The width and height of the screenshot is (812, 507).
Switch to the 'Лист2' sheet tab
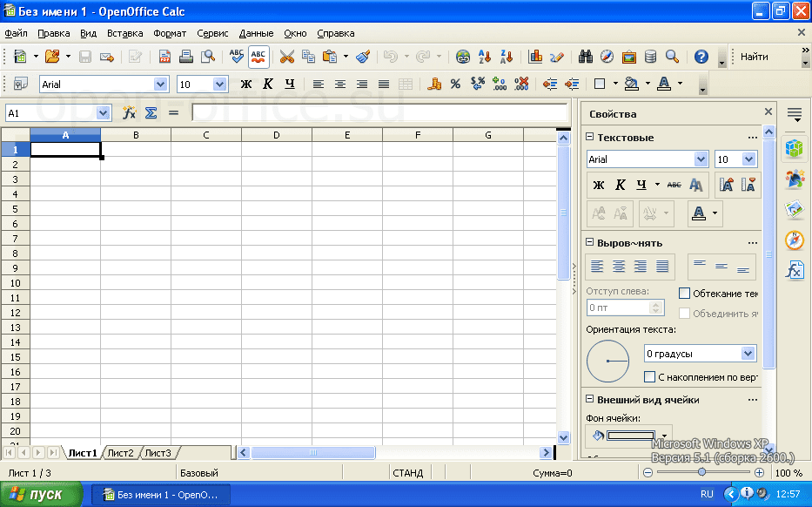(120, 453)
